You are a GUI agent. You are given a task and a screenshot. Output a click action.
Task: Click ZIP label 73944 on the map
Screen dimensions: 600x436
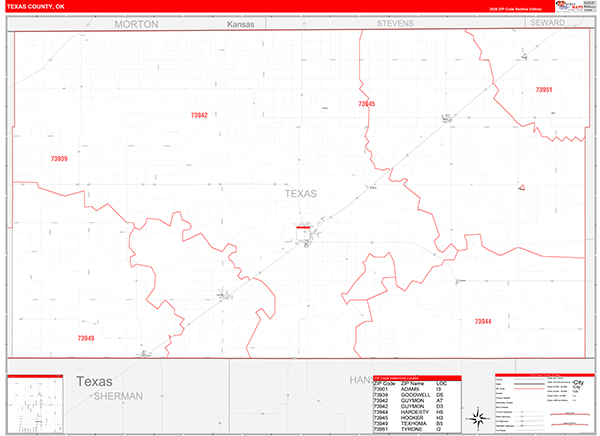click(483, 321)
